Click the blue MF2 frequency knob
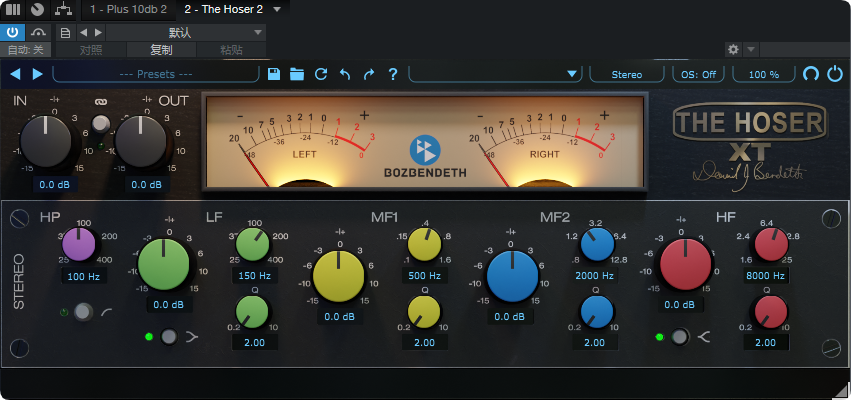The width and height of the screenshot is (851, 400). point(598,244)
